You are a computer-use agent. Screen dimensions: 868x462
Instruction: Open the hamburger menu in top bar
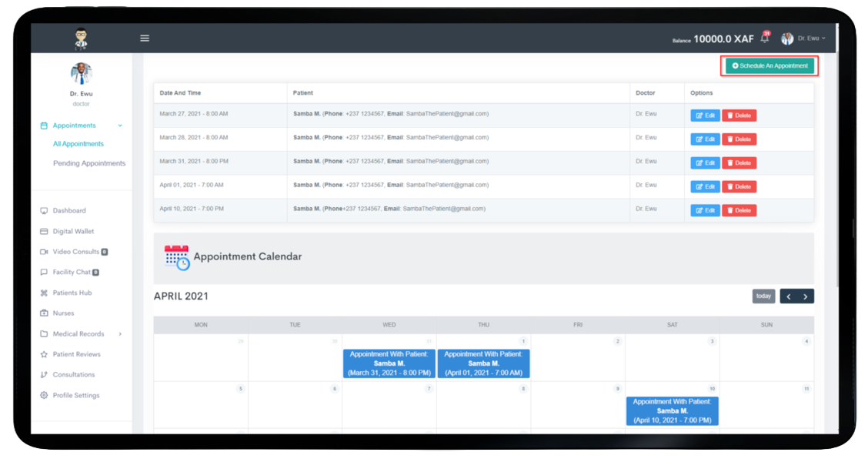tap(145, 38)
